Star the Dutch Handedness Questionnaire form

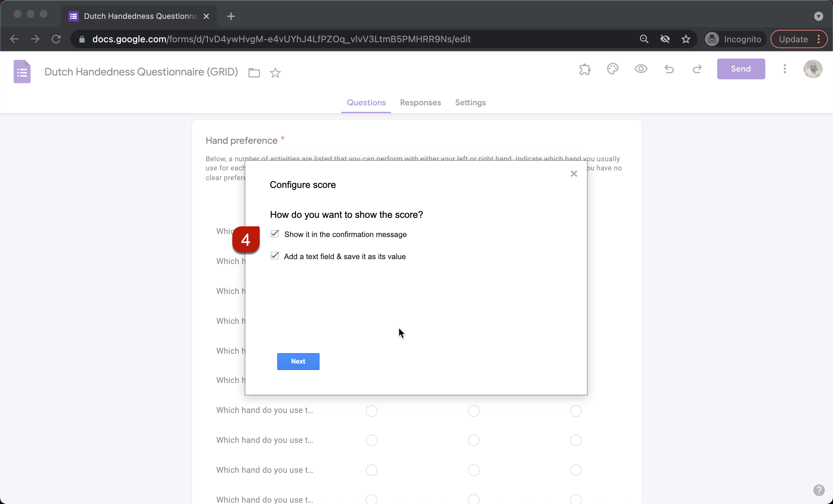(x=275, y=73)
